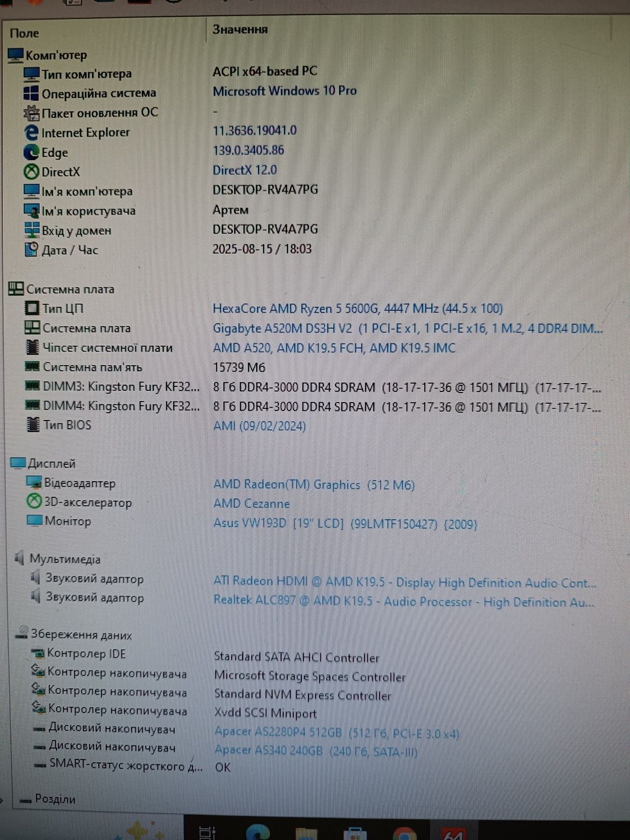Open Google Chrome from the taskbar
Viewport: 630px width, 840px height.
coord(404,833)
